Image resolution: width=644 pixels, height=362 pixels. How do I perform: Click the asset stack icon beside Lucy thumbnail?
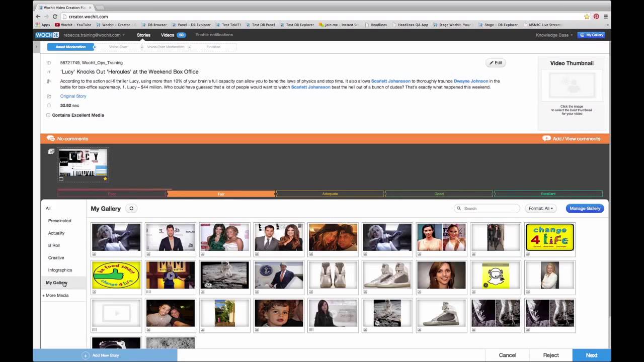tap(51, 151)
